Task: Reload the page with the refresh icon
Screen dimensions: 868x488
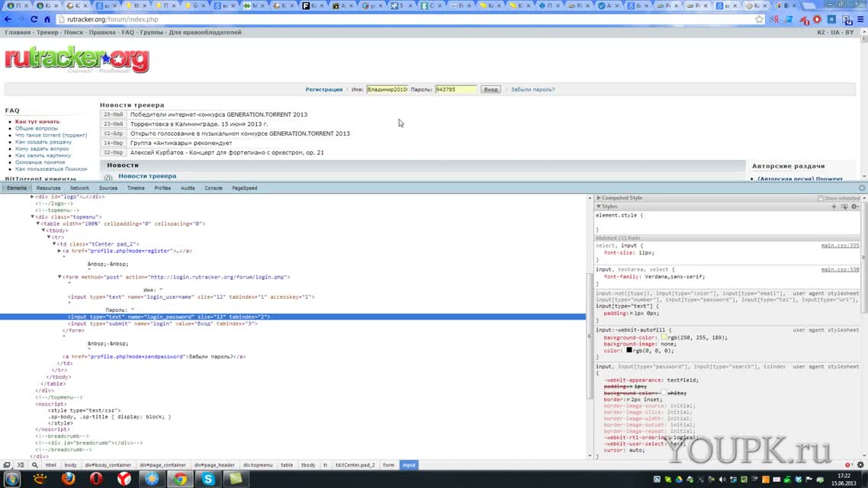Action: 34,19
